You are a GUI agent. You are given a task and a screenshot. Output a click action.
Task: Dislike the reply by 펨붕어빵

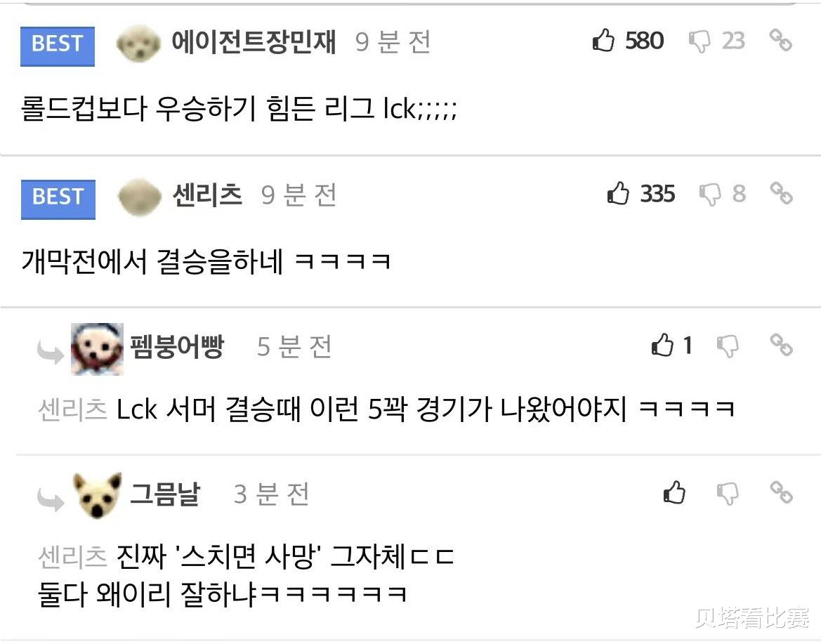(x=728, y=346)
